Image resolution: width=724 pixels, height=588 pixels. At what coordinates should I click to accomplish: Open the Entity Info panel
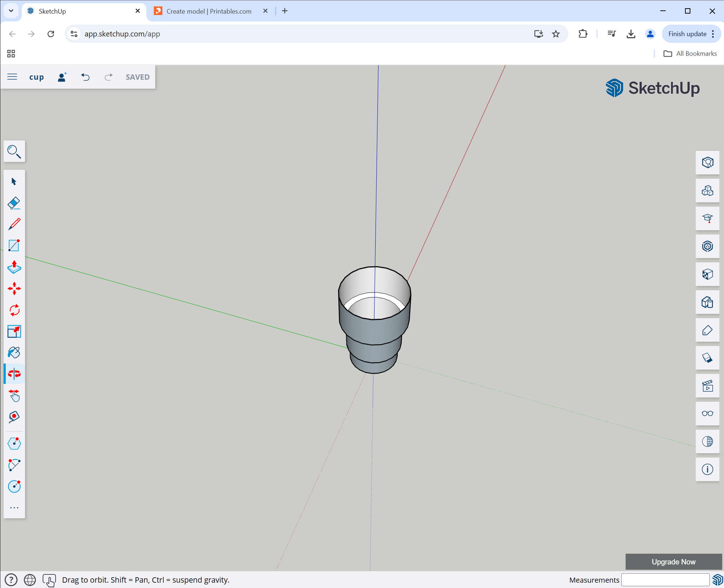(x=707, y=163)
